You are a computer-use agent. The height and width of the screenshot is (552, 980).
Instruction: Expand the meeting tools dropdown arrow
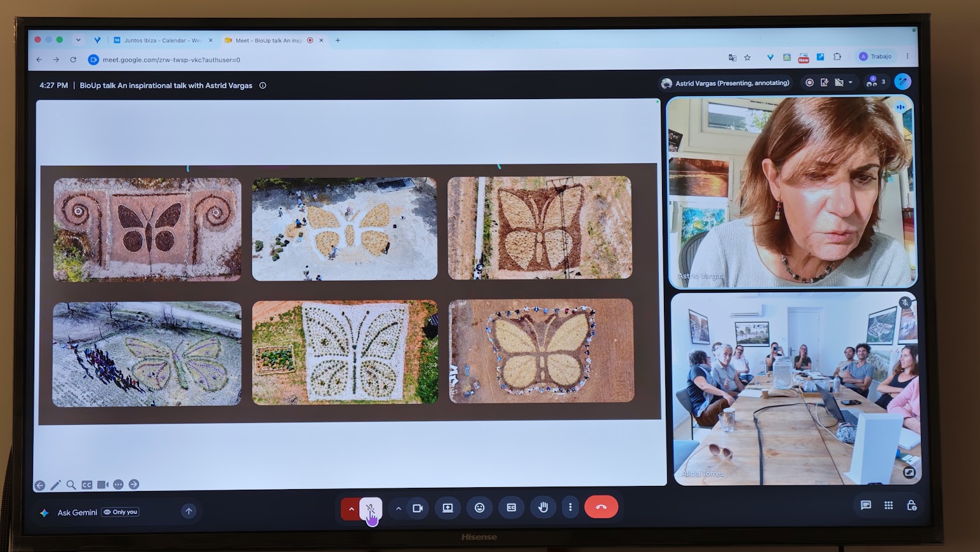(851, 82)
